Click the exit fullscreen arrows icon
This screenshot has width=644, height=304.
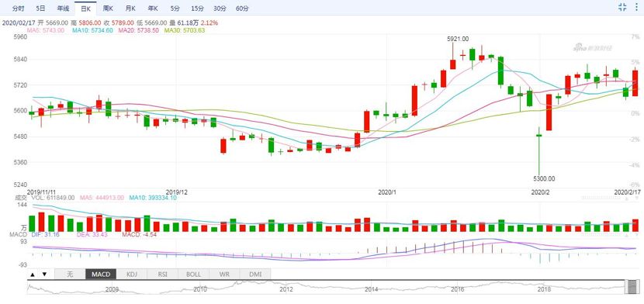(x=622, y=7)
